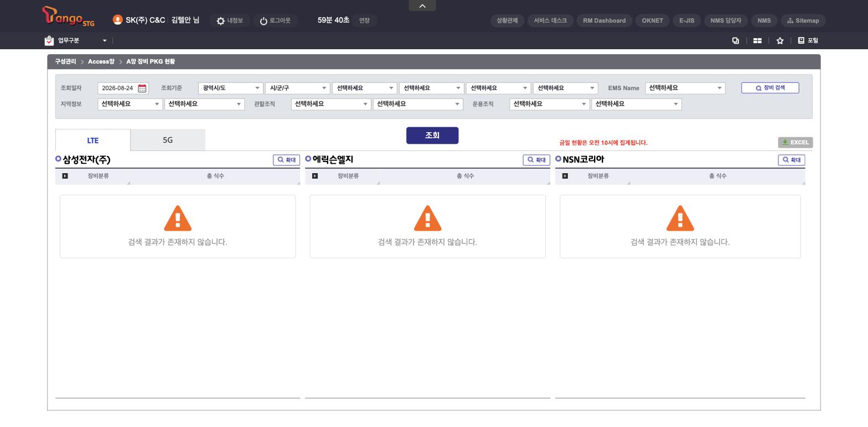This screenshot has height=427, width=868.
Task: Expand the 업무구분 menu arrow
Action: click(105, 40)
